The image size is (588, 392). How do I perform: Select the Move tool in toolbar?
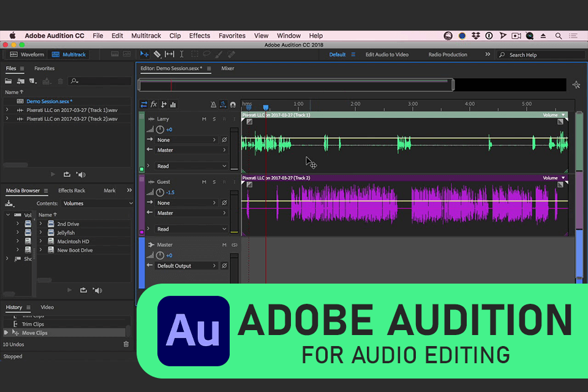click(144, 55)
